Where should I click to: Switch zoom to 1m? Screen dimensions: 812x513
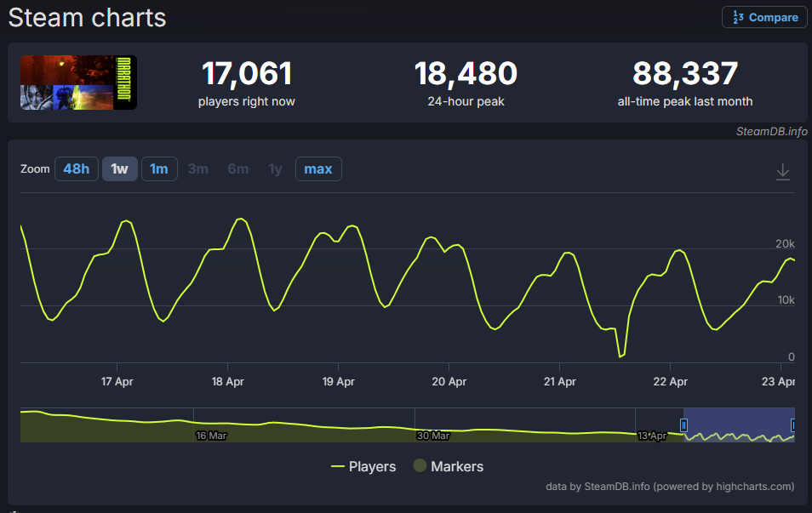click(x=159, y=168)
